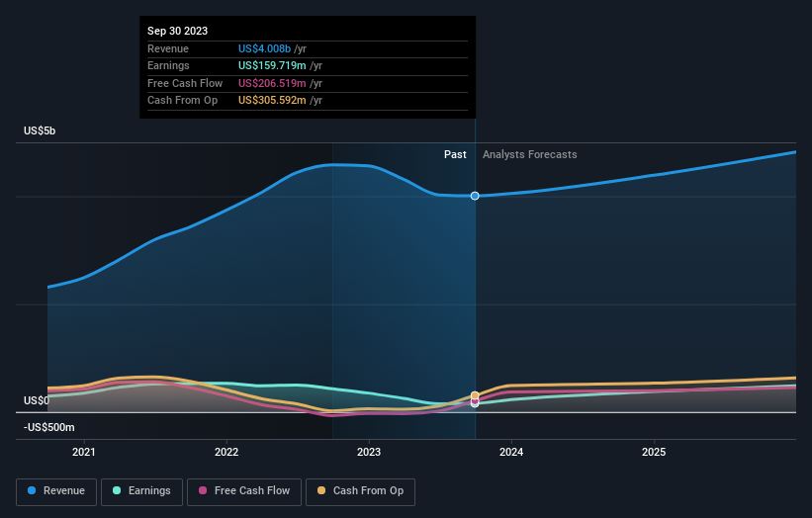The height and width of the screenshot is (518, 812).
Task: Click the Cash From Op label in tooltip
Action: tap(182, 101)
